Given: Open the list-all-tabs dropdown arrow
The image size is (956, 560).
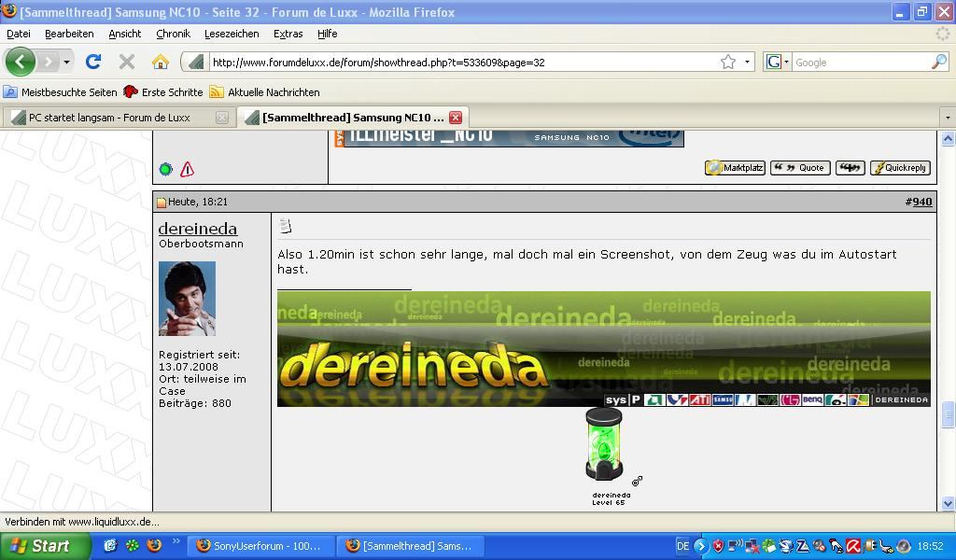Looking at the screenshot, I should (948, 117).
